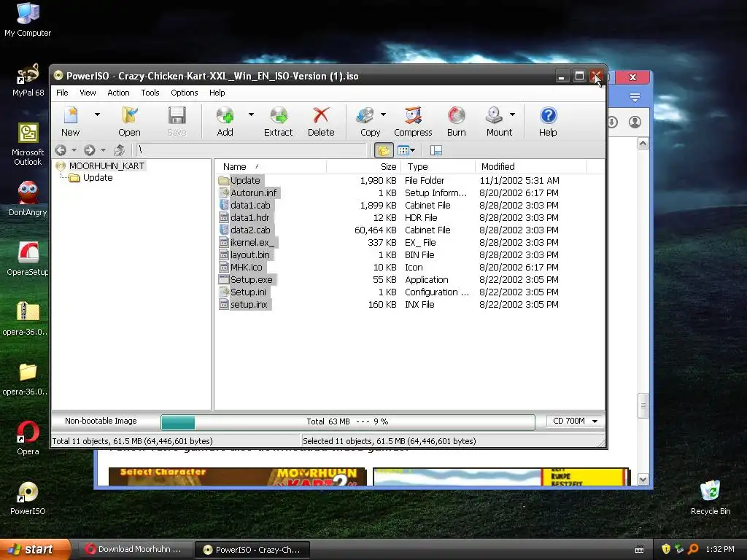The width and height of the screenshot is (747, 560).
Task: Select the MHK.ico file
Action: (x=247, y=267)
